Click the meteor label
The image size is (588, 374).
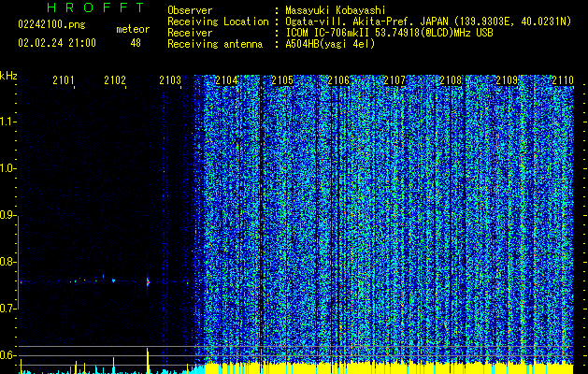[x=133, y=29]
